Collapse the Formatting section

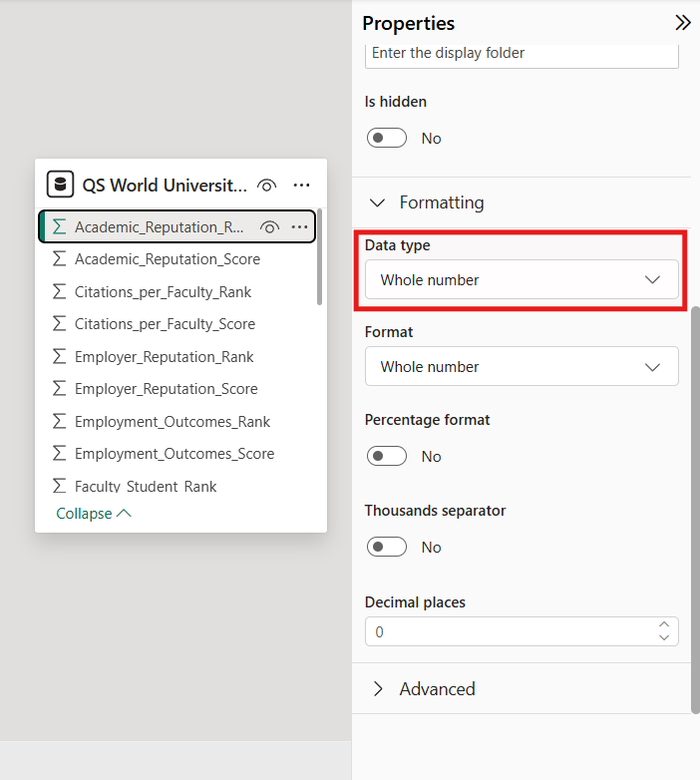[426, 202]
